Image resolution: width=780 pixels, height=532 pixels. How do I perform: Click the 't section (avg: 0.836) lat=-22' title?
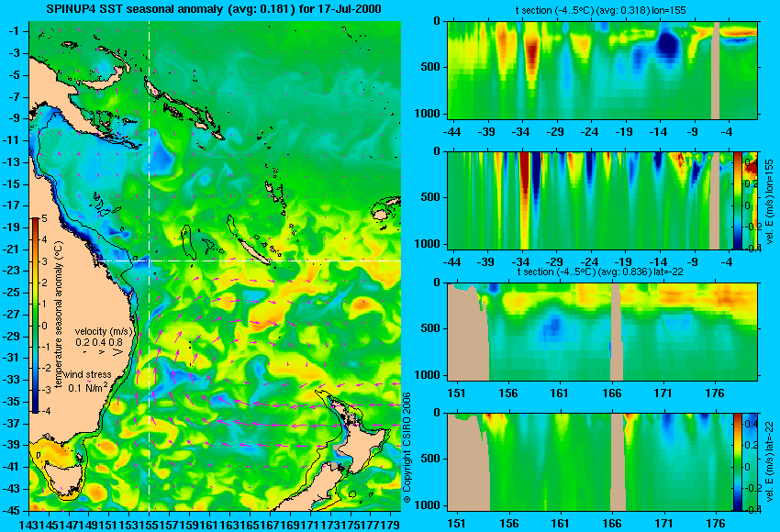pos(600,272)
